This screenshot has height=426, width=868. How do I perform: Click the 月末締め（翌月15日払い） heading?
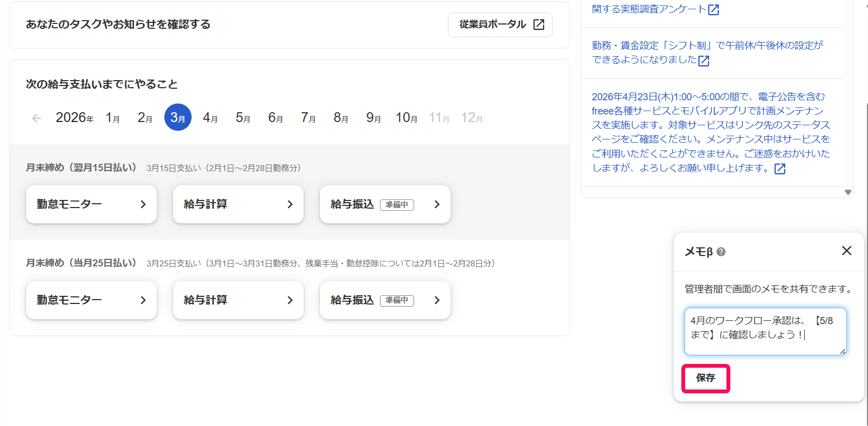[82, 167]
